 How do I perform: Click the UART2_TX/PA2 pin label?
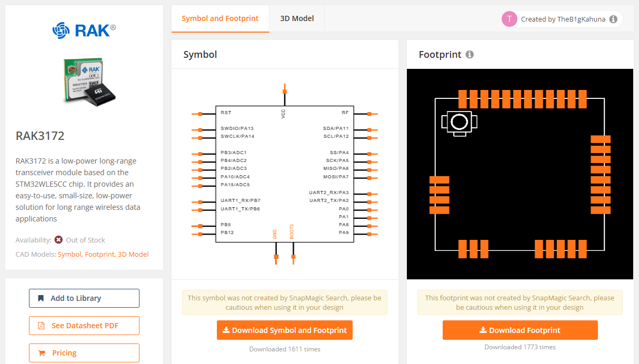(329, 200)
